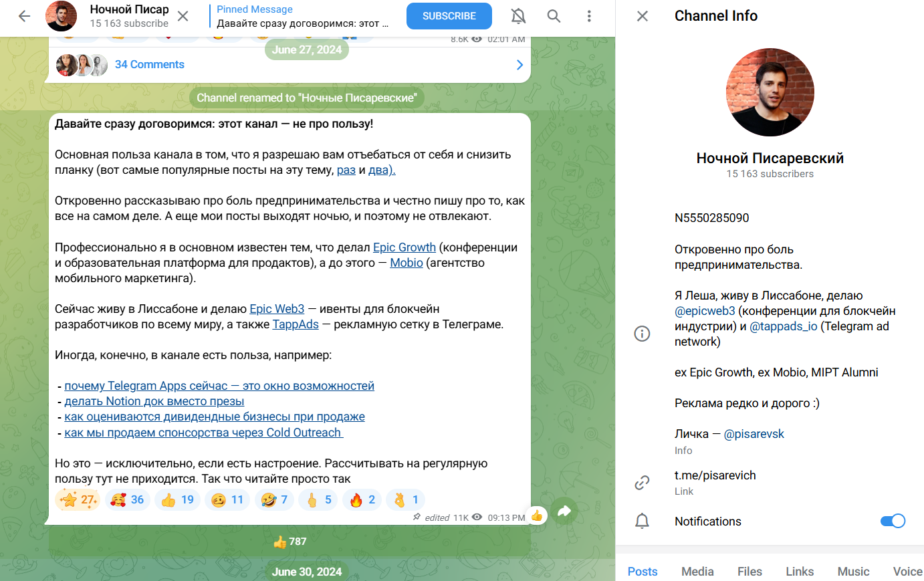
Task: Open link "почему Telegram Apps сейчас"
Action: (219, 386)
